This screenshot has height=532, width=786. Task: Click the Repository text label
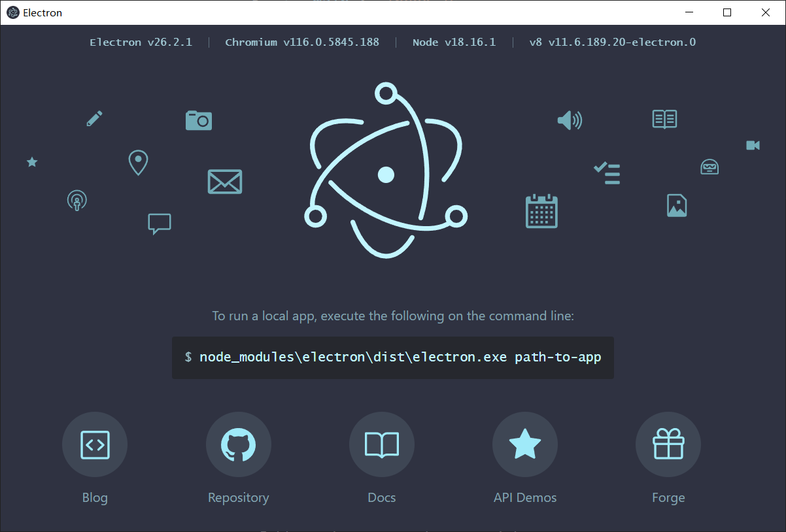tap(238, 497)
